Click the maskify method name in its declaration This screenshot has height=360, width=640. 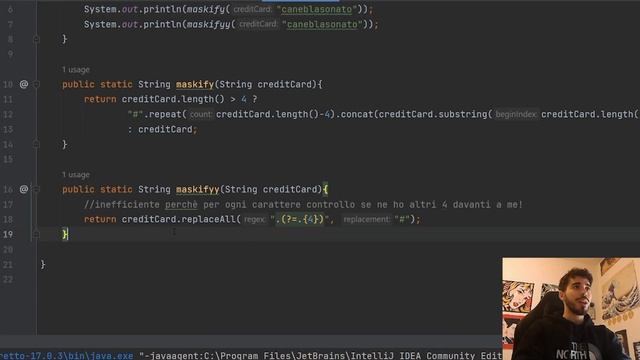coord(195,84)
